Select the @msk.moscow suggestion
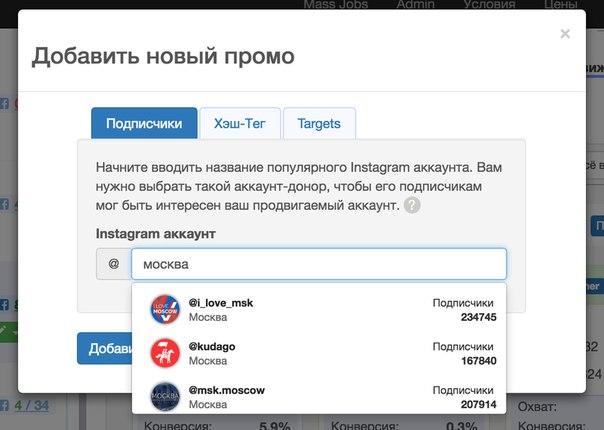 (319, 396)
